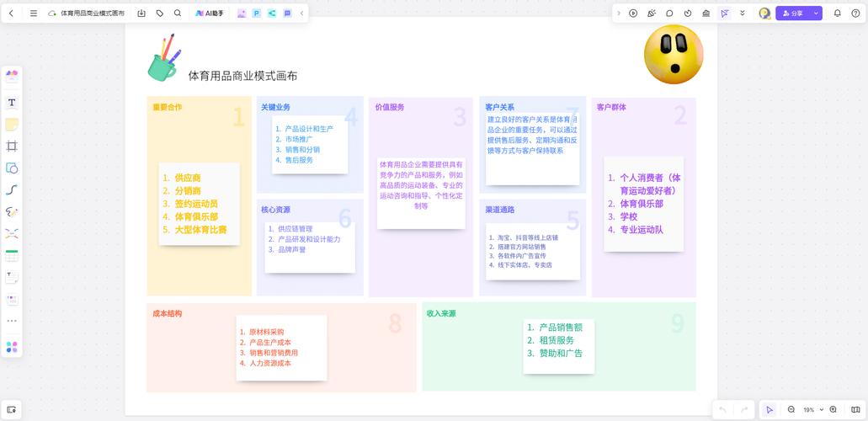Select the 核心资源 section header
Image resolution: width=868 pixels, height=421 pixels.
275,210
